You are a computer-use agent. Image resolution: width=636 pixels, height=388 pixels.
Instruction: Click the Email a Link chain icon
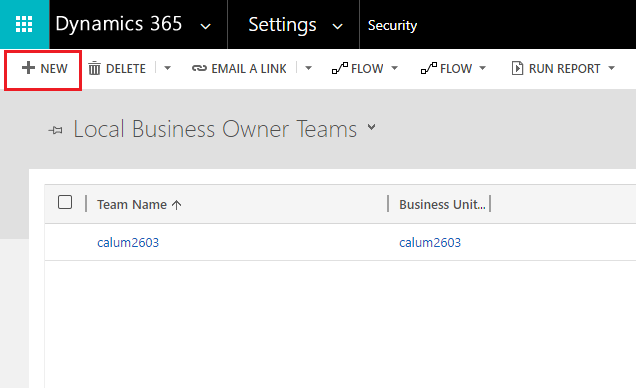199,69
